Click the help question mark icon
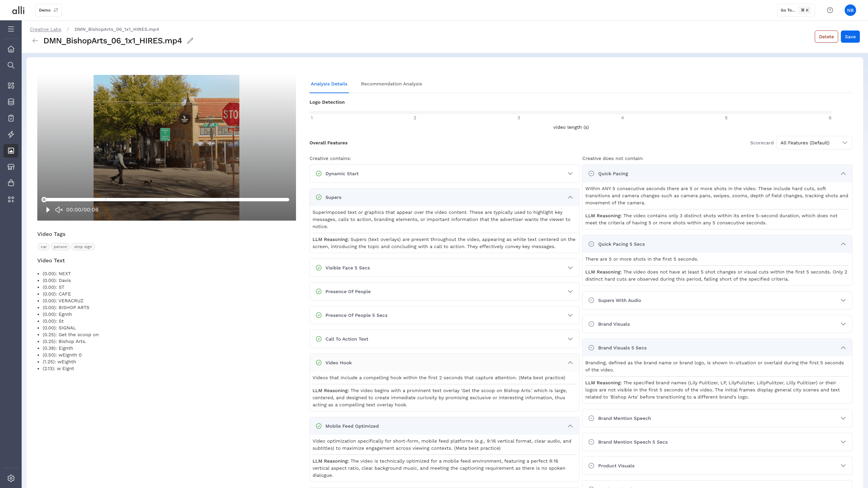Screen dimensions: 868x488 [830, 10]
